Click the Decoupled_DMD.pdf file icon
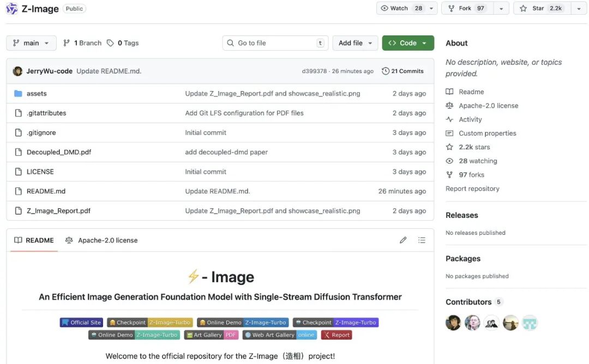Screen dimensions: 589x364 (x=18, y=152)
